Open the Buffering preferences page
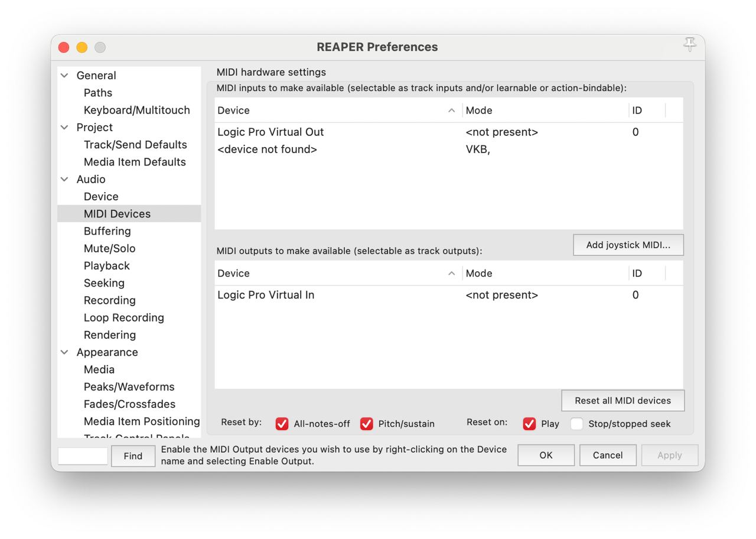 pos(107,231)
